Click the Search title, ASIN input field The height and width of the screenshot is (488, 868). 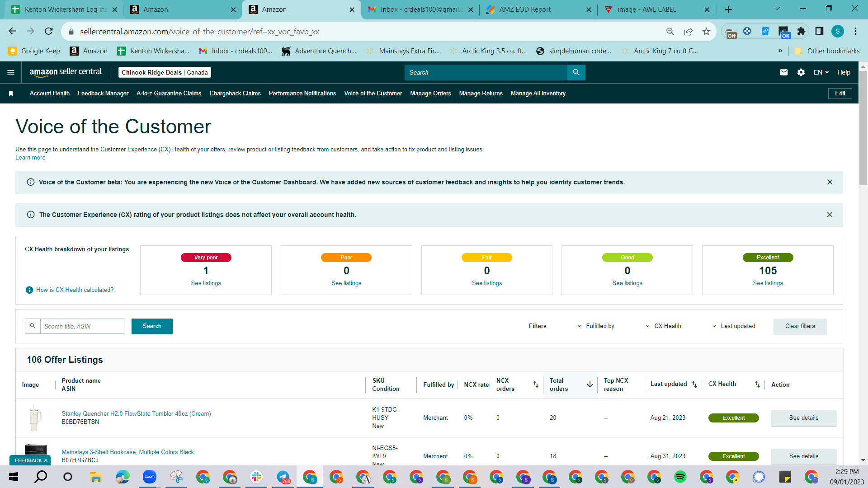(x=82, y=326)
